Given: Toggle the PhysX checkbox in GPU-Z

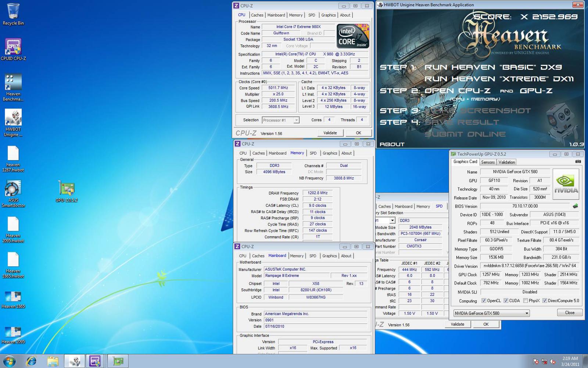Looking at the screenshot, I should click(526, 301).
